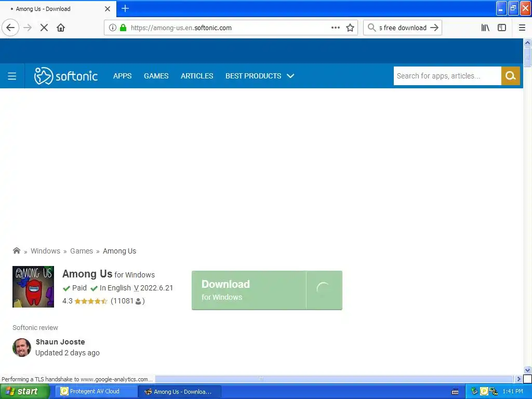Viewport: 532px width, 399px height.
Task: Select the Among Us - Download browser tab
Action: tap(58, 9)
